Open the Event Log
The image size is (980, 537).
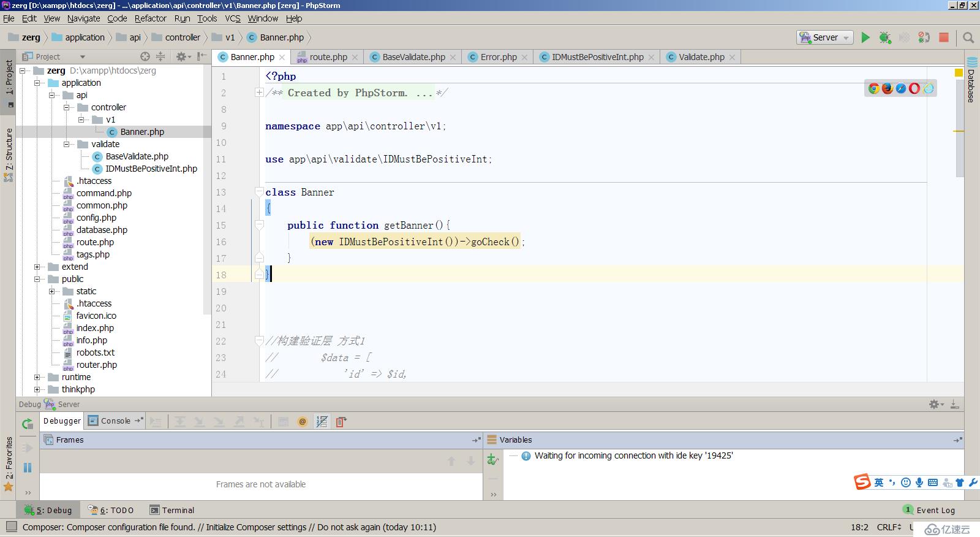tap(929, 510)
